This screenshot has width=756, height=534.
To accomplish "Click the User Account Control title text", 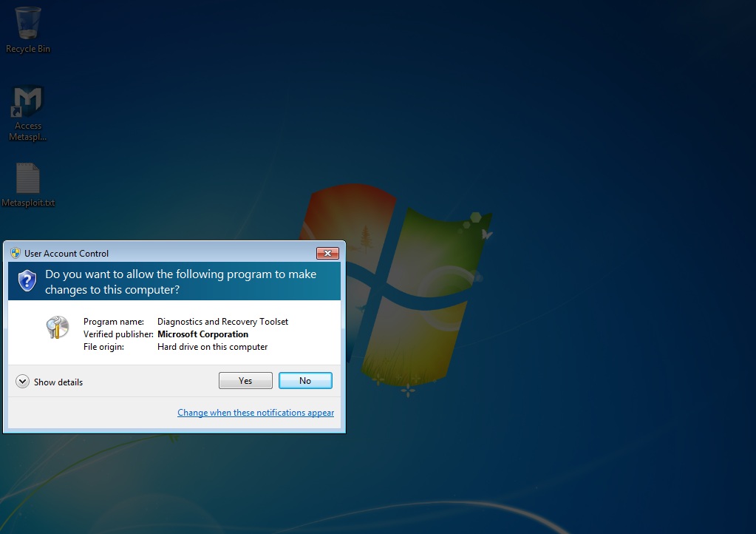I will pyautogui.click(x=67, y=253).
